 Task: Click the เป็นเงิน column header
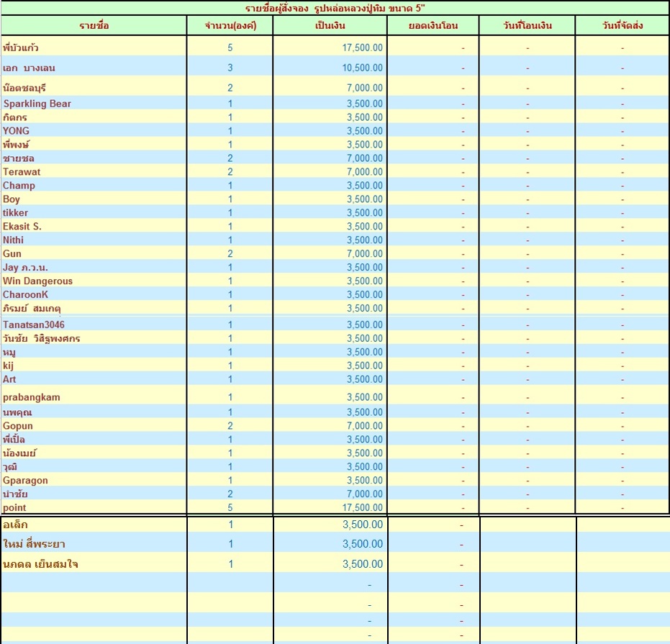pyautogui.click(x=330, y=26)
